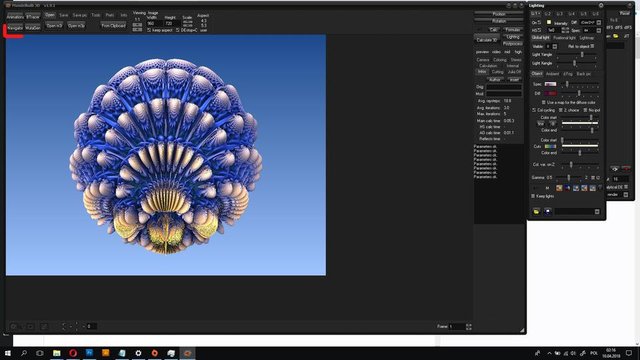Switch to the Julia Off tab
640x360 pixels.
[x=514, y=72]
